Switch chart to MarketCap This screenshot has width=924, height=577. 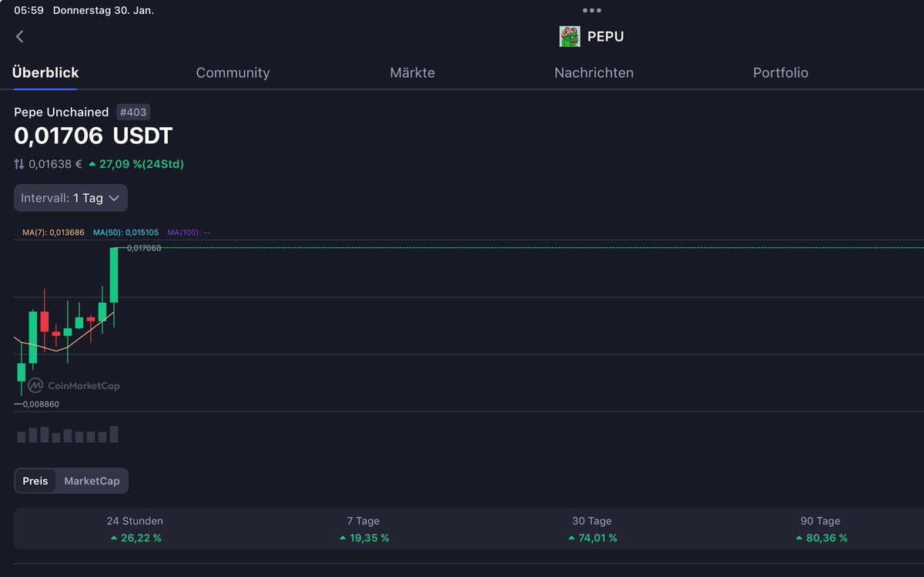(x=92, y=481)
